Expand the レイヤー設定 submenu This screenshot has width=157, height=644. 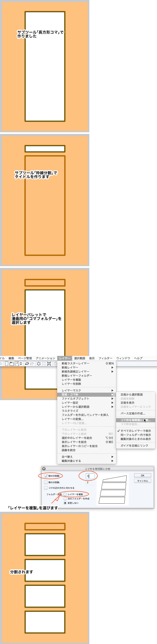pyautogui.click(x=87, y=403)
